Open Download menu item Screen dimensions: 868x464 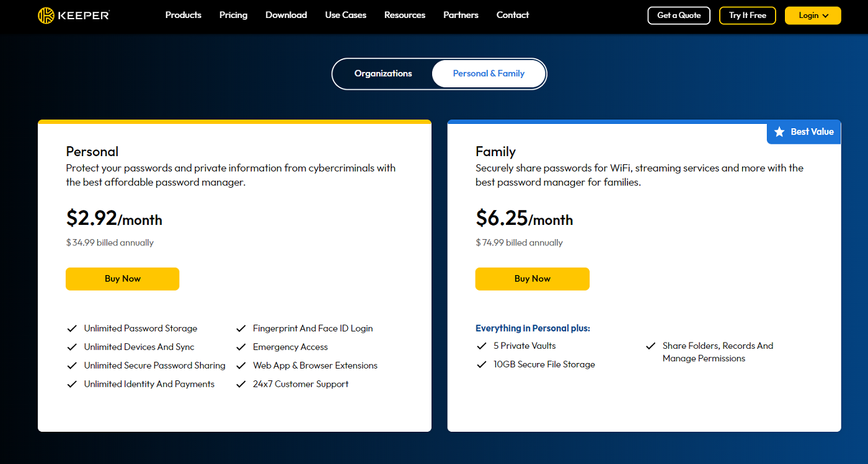coord(286,15)
